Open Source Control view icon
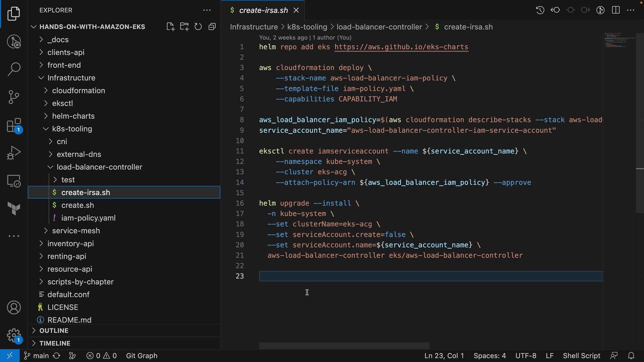The width and height of the screenshot is (644, 362). 14,97
